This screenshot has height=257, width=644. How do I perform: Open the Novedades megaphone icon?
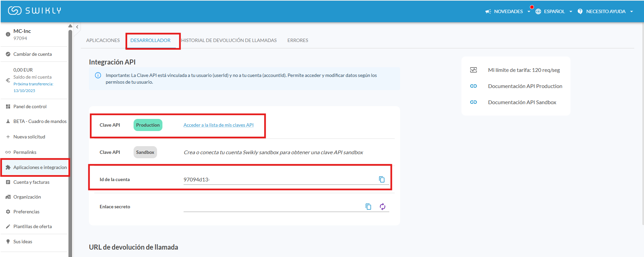click(488, 11)
